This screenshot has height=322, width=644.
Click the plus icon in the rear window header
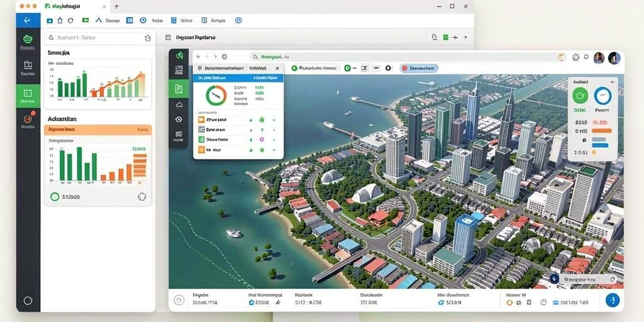pyautogui.click(x=455, y=37)
